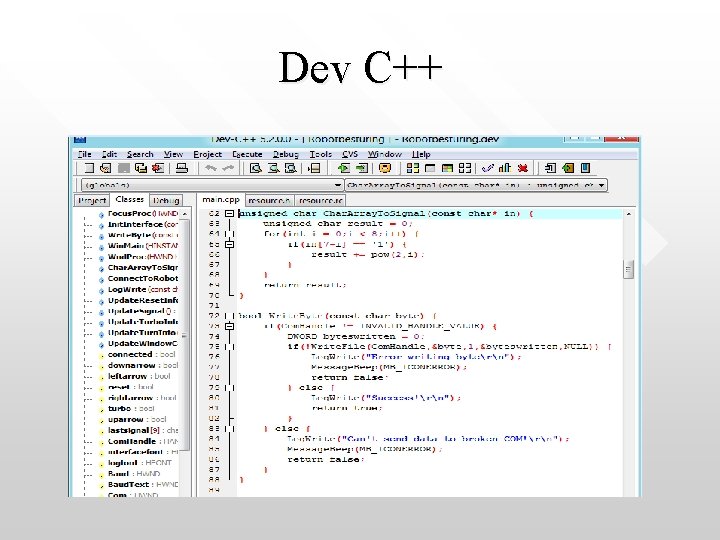720x540 pixels.
Task: Click the Undo arrow icon
Action: (211, 168)
